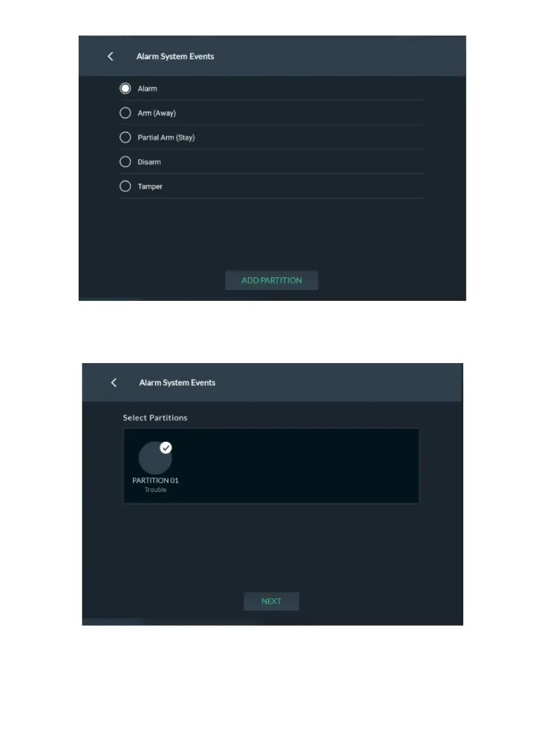The image size is (533, 756).
Task: Click the Alarm label text
Action: point(147,89)
